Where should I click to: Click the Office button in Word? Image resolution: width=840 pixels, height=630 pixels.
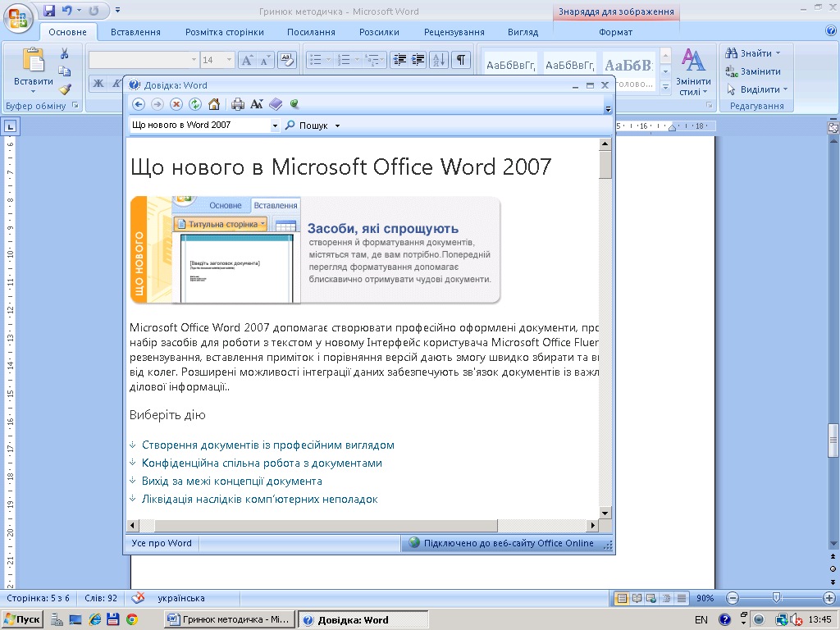18,19
